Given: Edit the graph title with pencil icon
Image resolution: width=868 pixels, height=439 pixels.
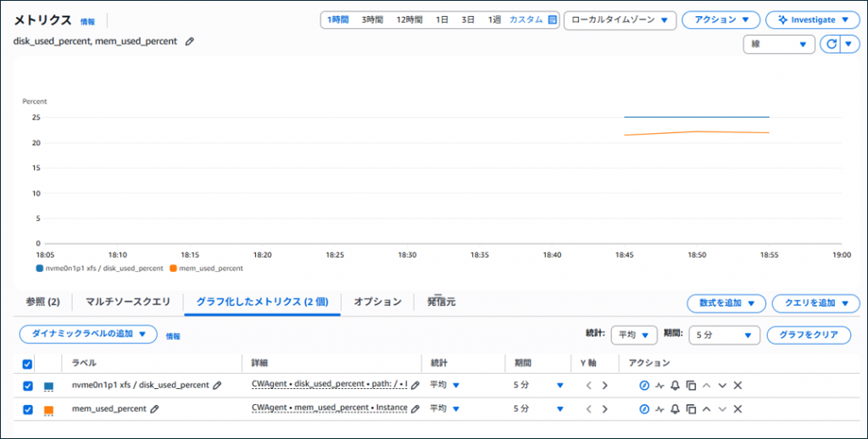Looking at the screenshot, I should point(190,41).
